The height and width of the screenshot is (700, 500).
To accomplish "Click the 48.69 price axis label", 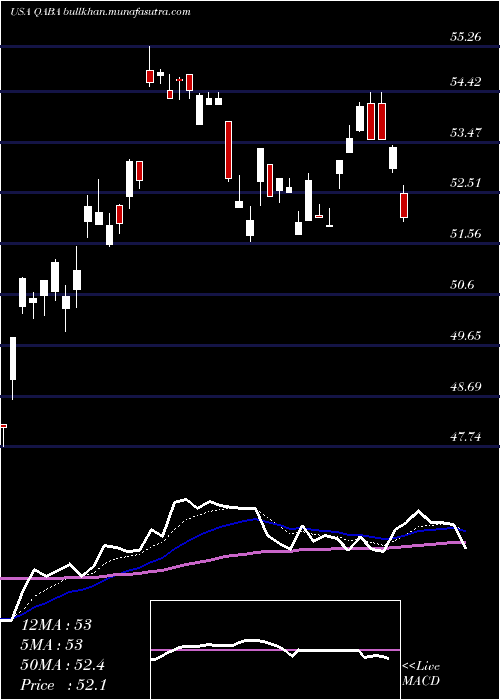I will coord(466,386).
